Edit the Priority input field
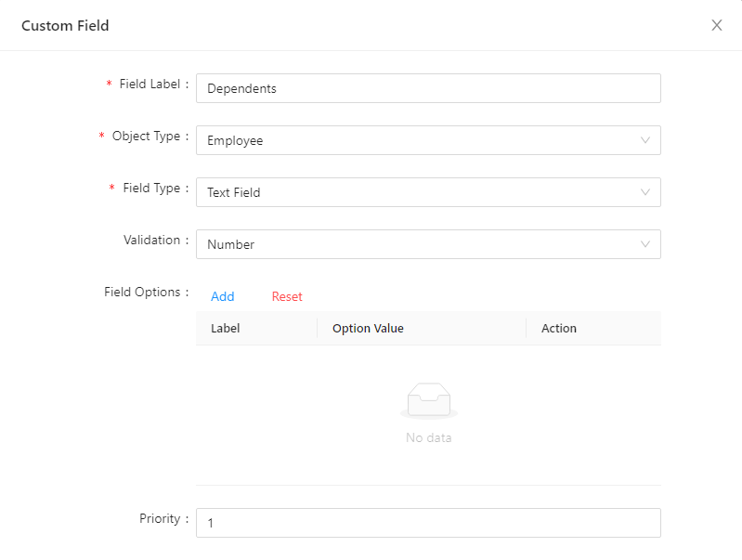 [x=428, y=523]
